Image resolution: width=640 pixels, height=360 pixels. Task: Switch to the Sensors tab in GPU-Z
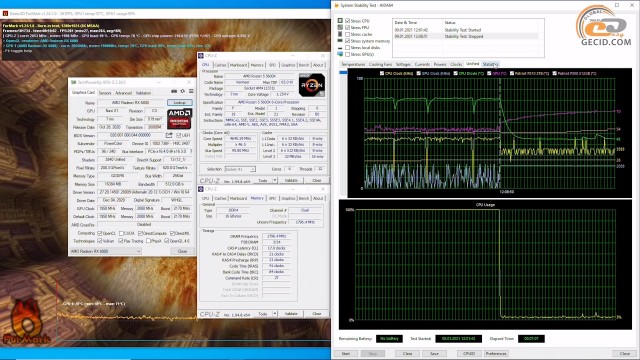[x=105, y=93]
